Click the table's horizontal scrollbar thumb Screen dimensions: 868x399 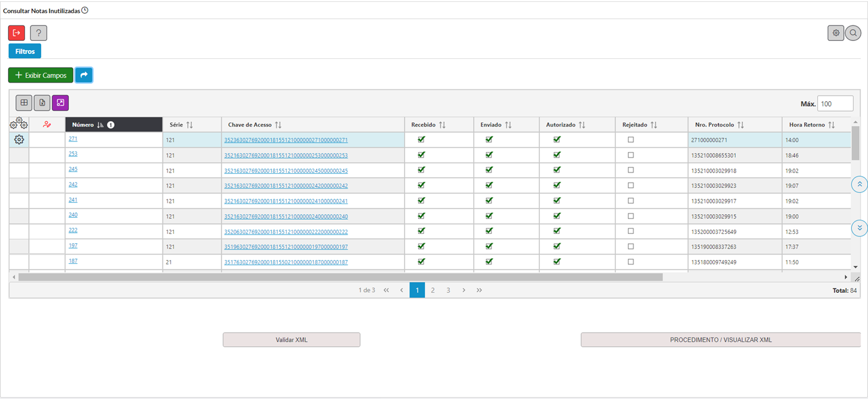340,277
